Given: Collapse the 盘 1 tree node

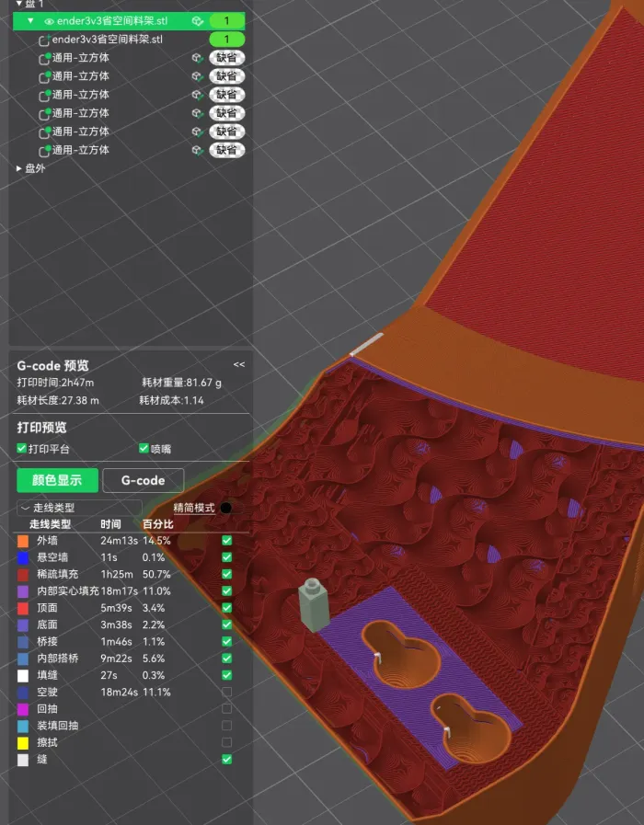Looking at the screenshot, I should [19, 4].
